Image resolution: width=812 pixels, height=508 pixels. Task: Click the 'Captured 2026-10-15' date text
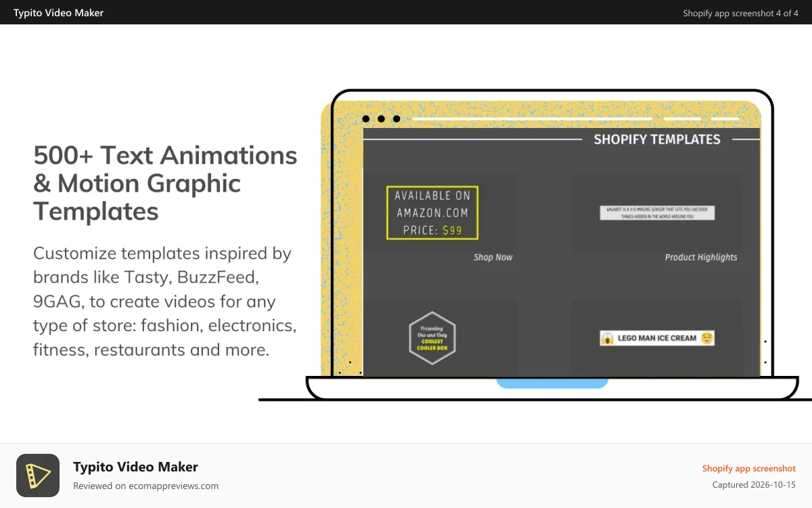[x=754, y=485]
